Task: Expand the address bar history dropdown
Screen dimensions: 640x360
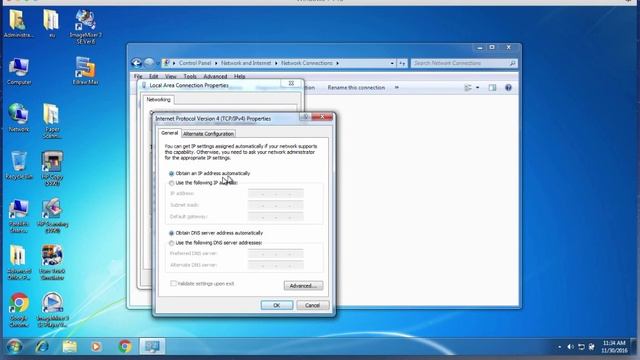Action: (x=392, y=63)
